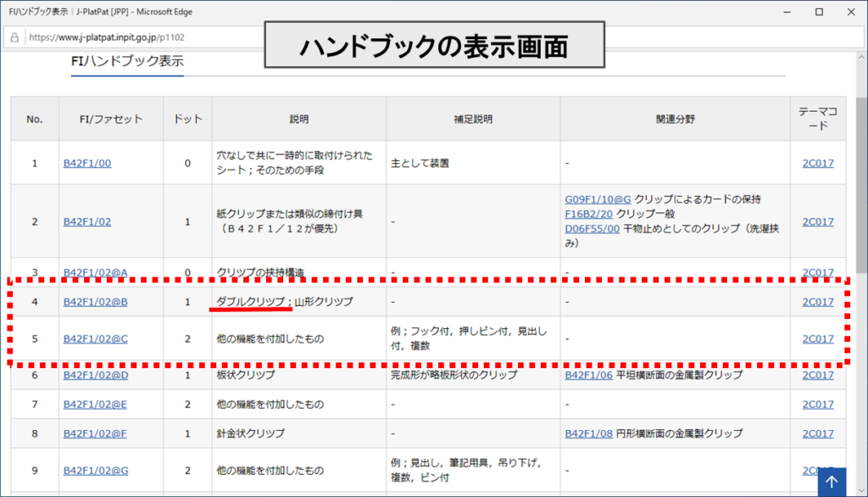The height and width of the screenshot is (497, 868).
Task: Open theme code 2C017 in row 5
Action: pos(817,339)
